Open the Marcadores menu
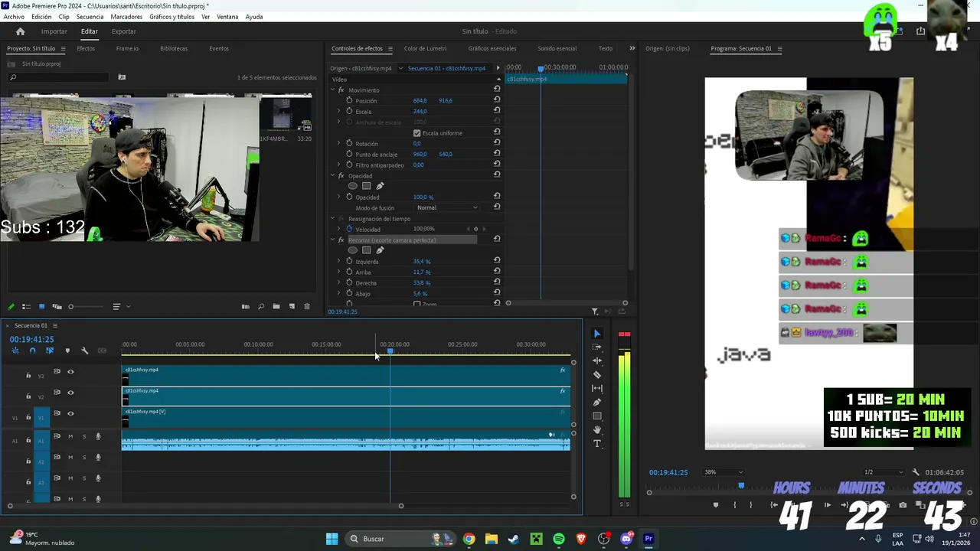The height and width of the screenshot is (551, 980). coord(126,17)
